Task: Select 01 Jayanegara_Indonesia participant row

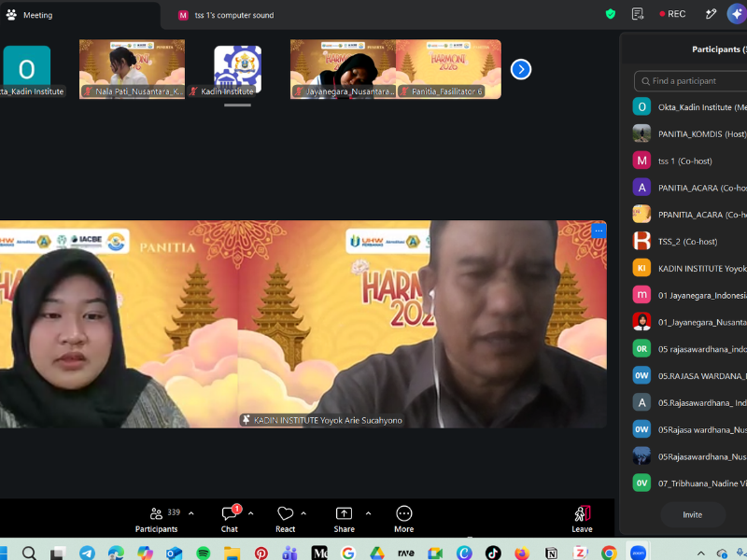Action: 689,295
